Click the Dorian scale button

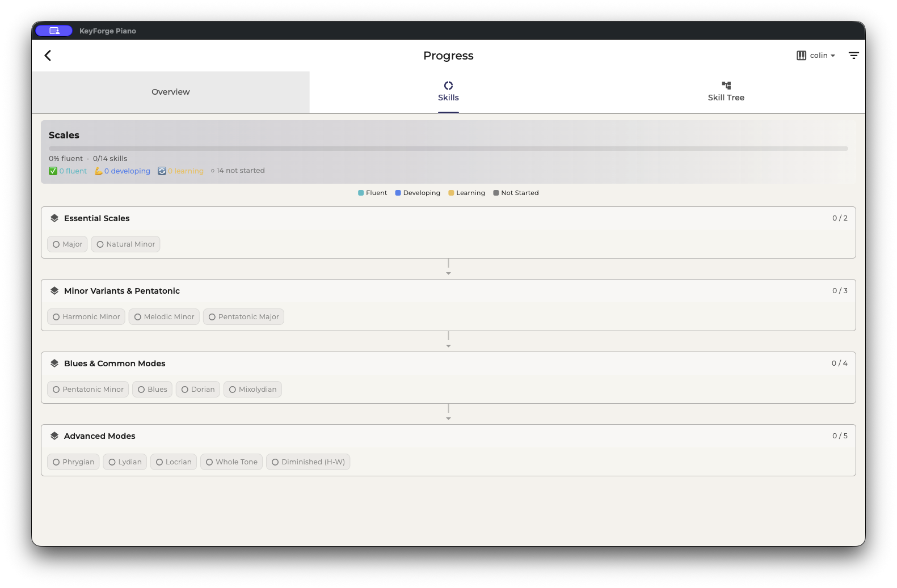(198, 390)
